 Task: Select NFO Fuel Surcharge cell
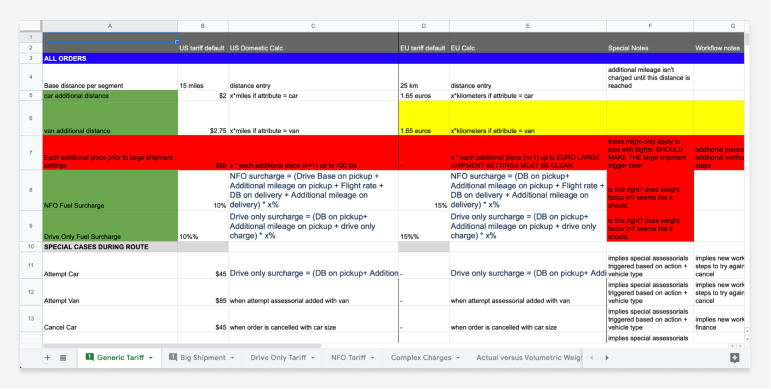point(110,191)
